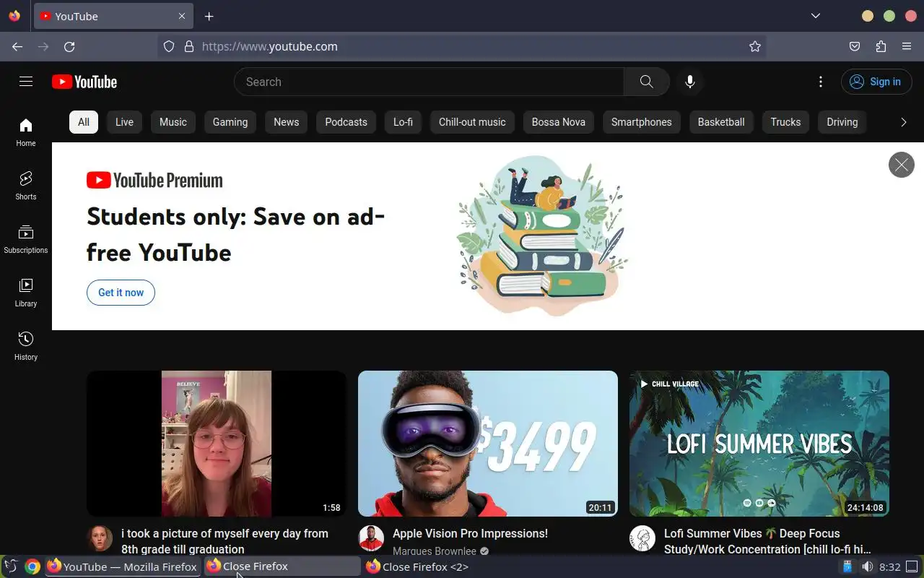Open a new tab with plus button
This screenshot has width=924, height=578.
209,16
